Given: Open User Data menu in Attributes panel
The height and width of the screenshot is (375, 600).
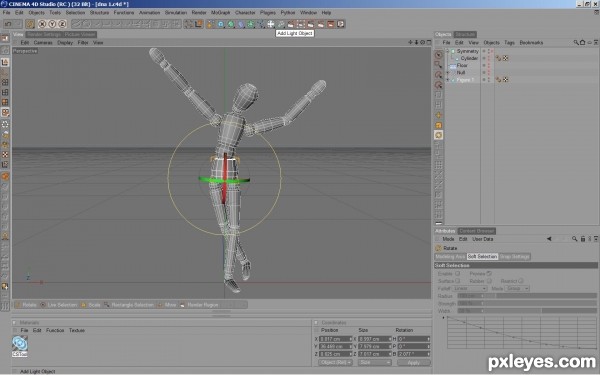Looking at the screenshot, I should (x=483, y=239).
